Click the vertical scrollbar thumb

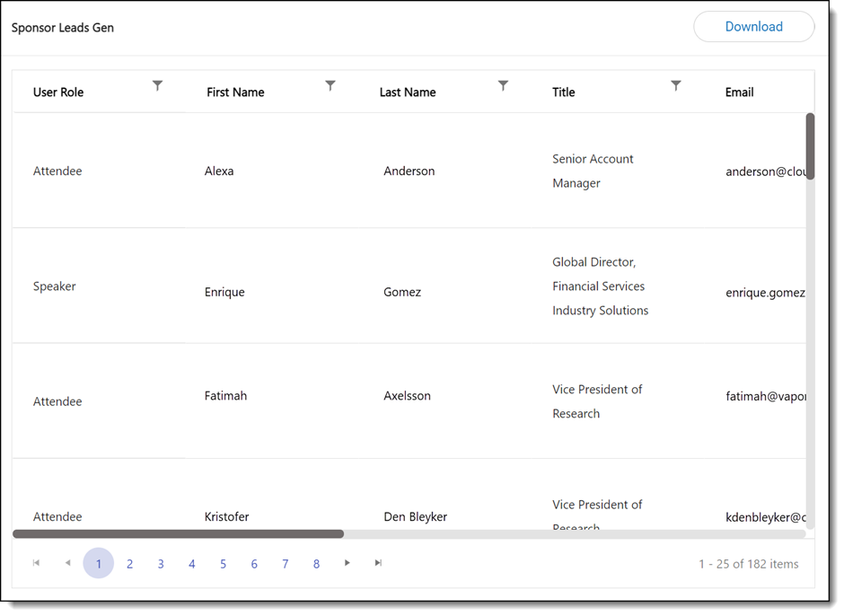tap(810, 145)
